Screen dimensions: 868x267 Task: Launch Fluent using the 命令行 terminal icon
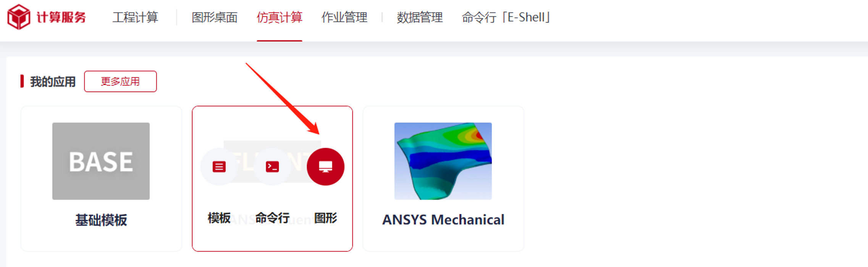pos(272,167)
